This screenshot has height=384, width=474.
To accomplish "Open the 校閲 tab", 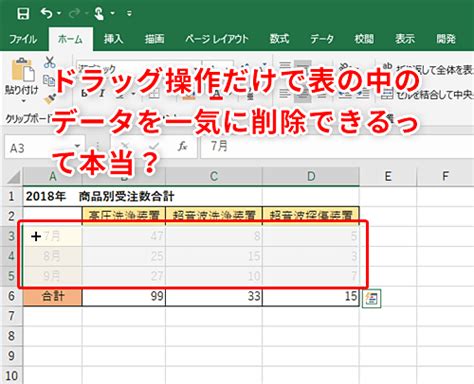I will click(364, 39).
